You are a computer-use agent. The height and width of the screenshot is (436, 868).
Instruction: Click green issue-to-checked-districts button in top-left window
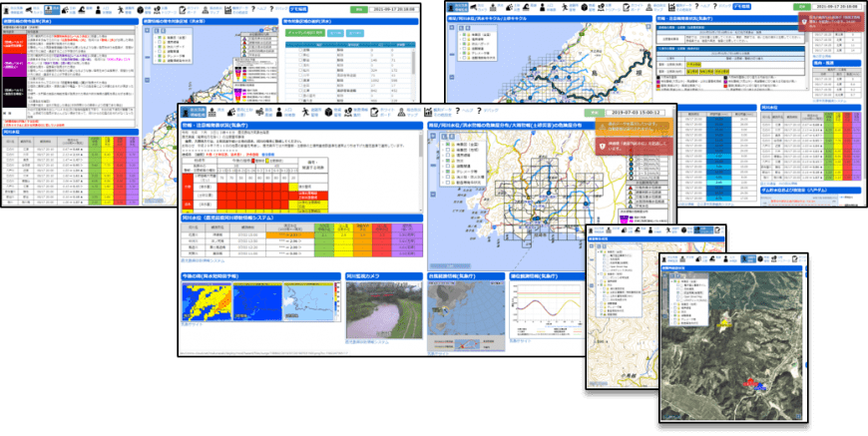tap(305, 33)
